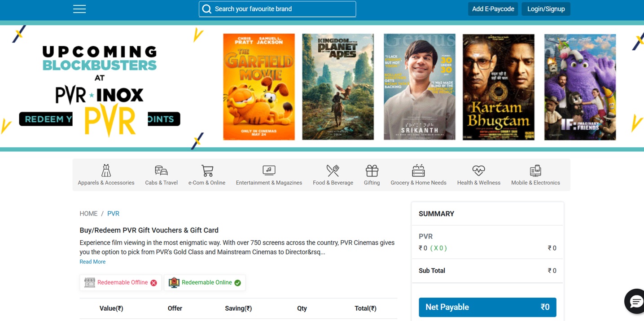
Task: Click The Garfield Movie poster
Action: [x=259, y=87]
